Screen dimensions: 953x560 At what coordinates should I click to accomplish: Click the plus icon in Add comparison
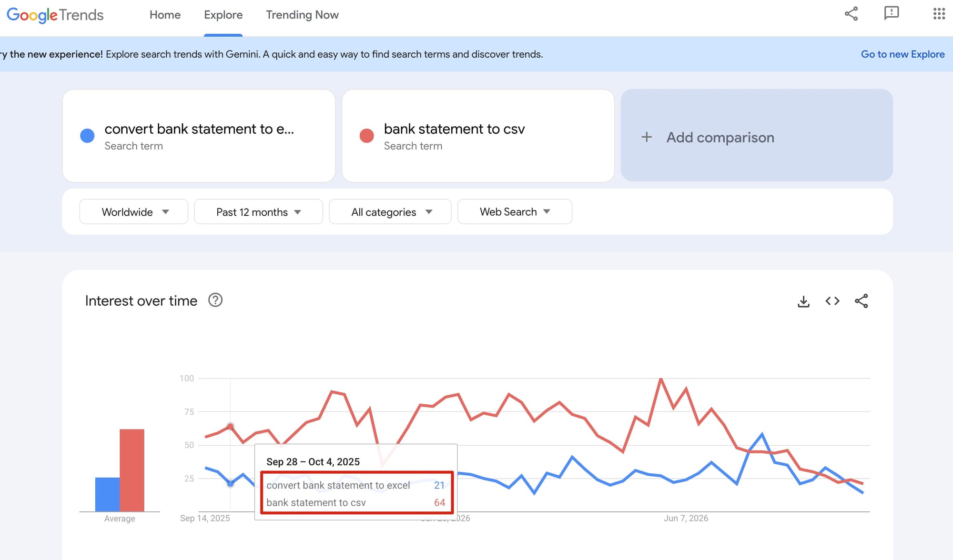(x=647, y=137)
